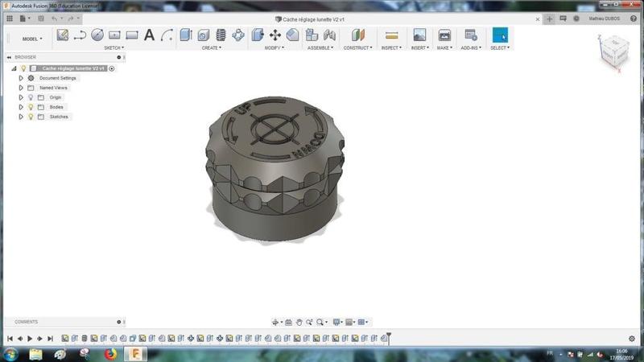Select the two-point Rectangle sketch tool
The image size is (644, 362).
pyautogui.click(x=132, y=35)
